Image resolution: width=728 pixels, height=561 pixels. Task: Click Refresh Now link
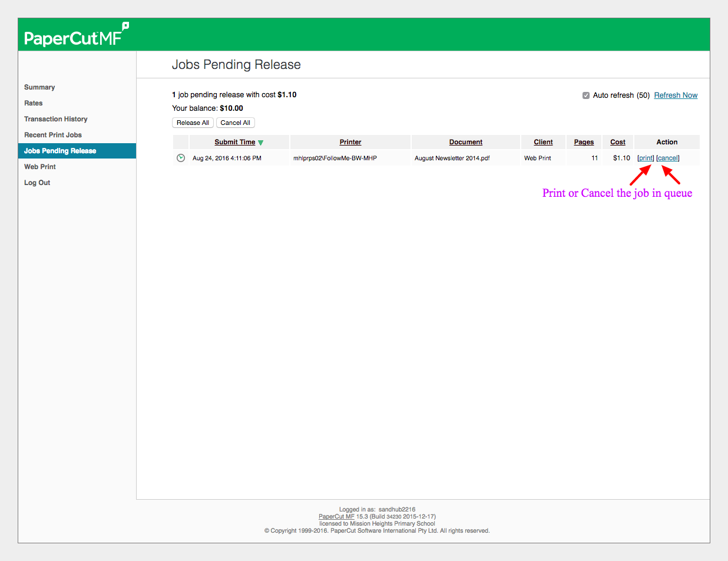pyautogui.click(x=676, y=95)
